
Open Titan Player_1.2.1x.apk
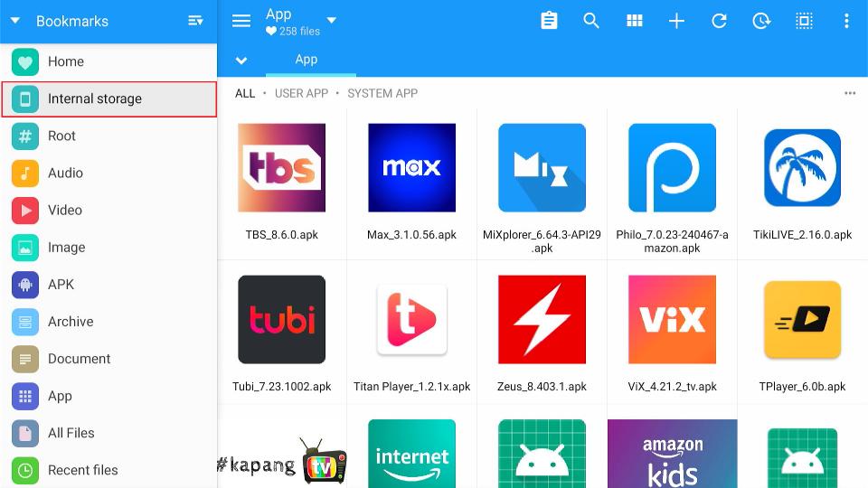[x=412, y=332]
